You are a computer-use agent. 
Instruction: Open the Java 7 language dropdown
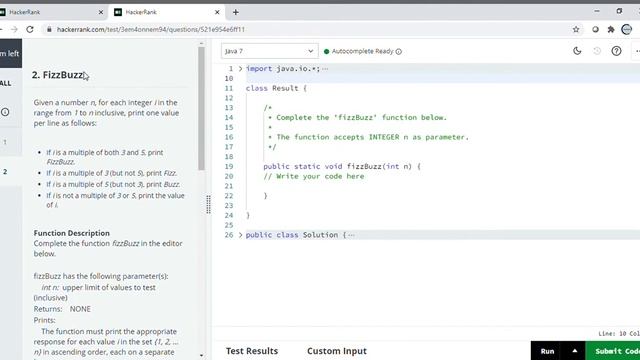(269, 51)
